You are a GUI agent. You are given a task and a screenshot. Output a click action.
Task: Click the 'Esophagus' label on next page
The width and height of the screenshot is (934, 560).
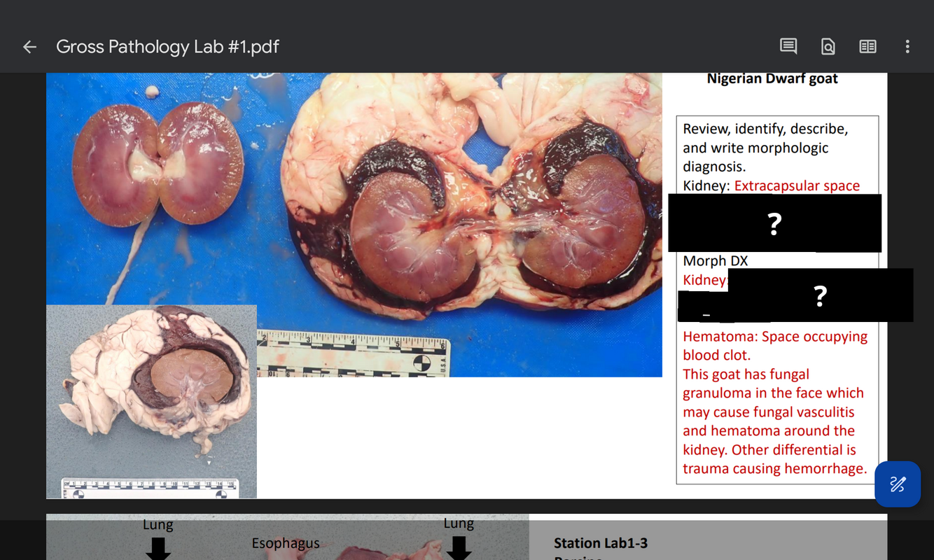pyautogui.click(x=286, y=543)
